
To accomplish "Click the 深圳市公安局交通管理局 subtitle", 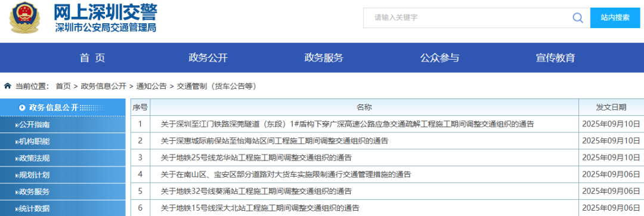I will click(x=106, y=27).
